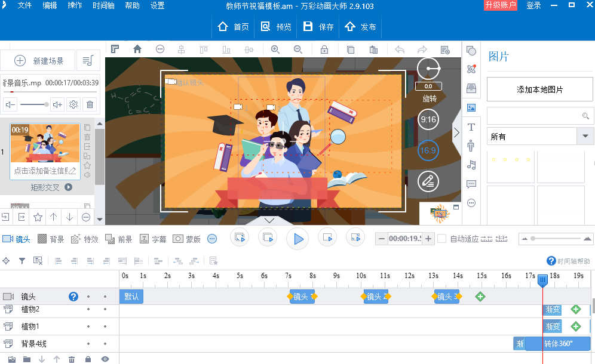The height and width of the screenshot is (364, 595).
Task: Open the speech bubble library icon
Action: click(x=471, y=184)
